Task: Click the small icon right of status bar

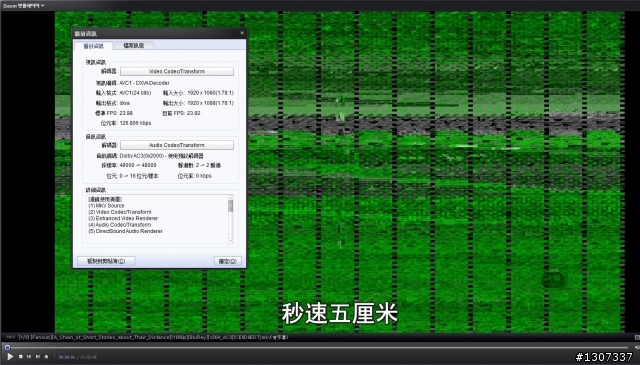Action: (637, 337)
